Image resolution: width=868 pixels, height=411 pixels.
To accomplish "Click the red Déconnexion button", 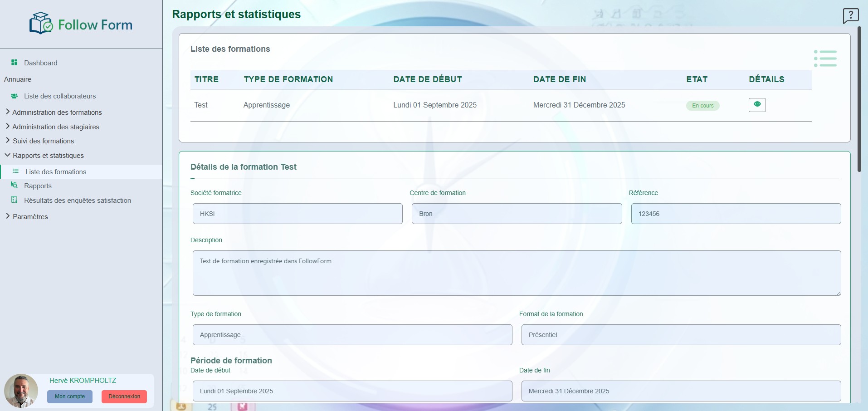I will tap(124, 396).
